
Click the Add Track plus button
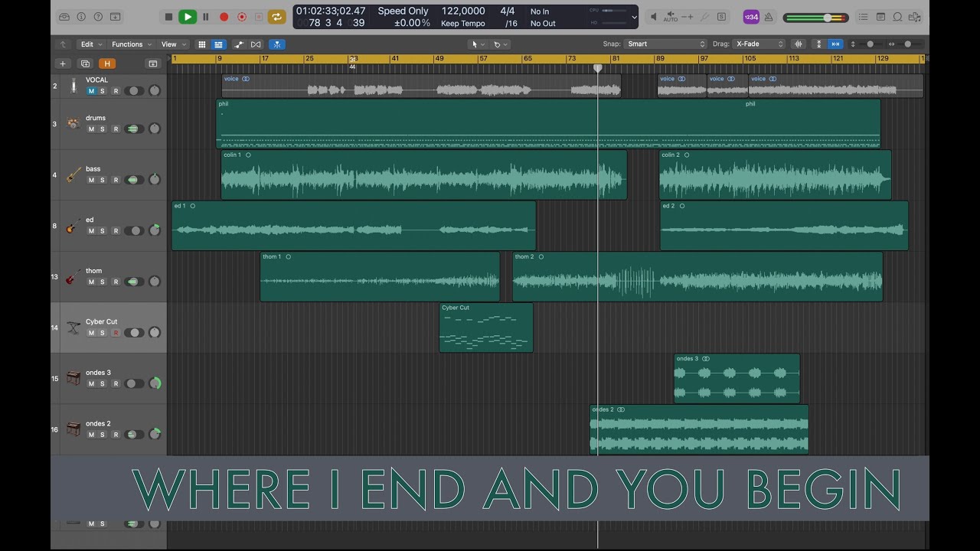click(x=63, y=64)
